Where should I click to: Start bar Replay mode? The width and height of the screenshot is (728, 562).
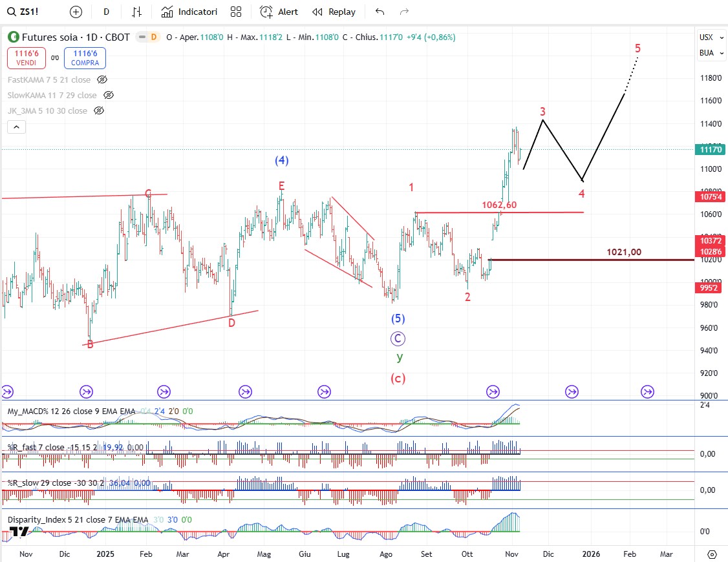pyautogui.click(x=334, y=12)
